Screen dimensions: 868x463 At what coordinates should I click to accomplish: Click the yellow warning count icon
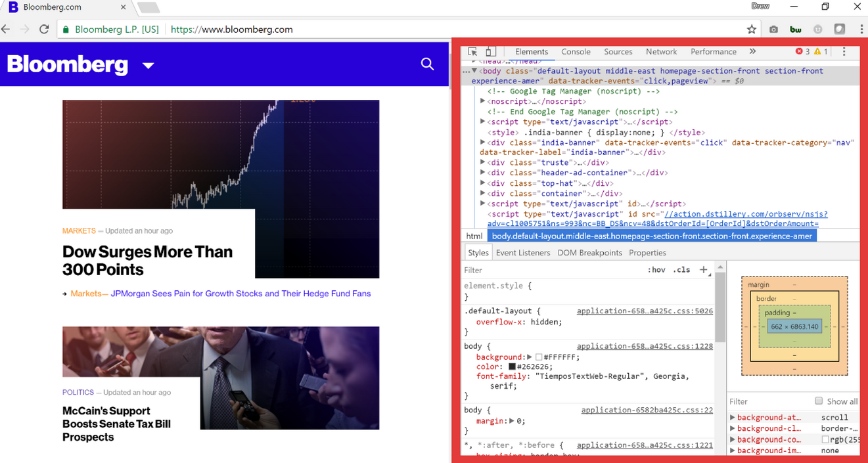pyautogui.click(x=817, y=52)
